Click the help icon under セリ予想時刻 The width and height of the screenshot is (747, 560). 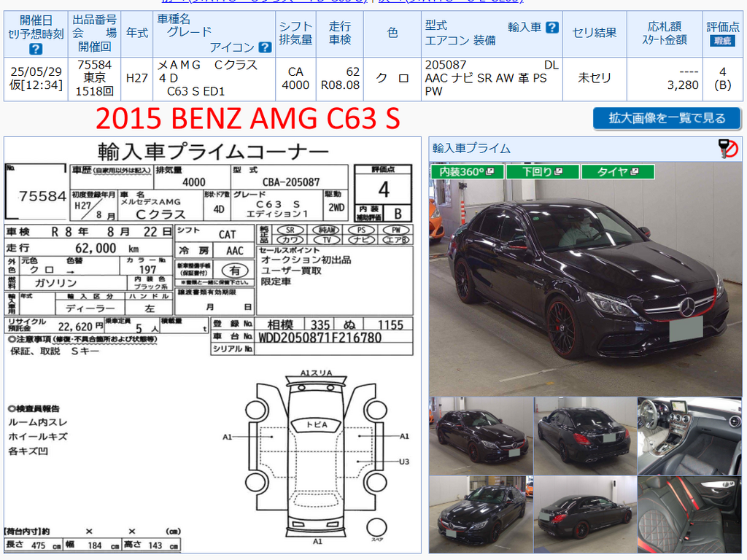coord(36,49)
